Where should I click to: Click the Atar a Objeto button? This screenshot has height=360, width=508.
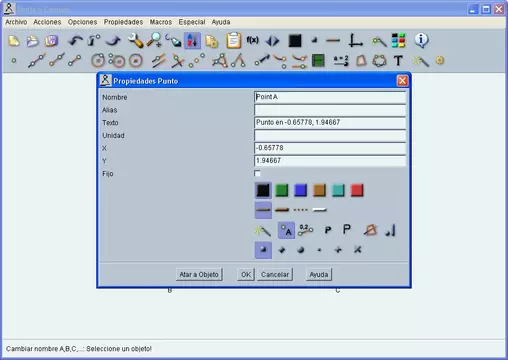pyautogui.click(x=199, y=274)
